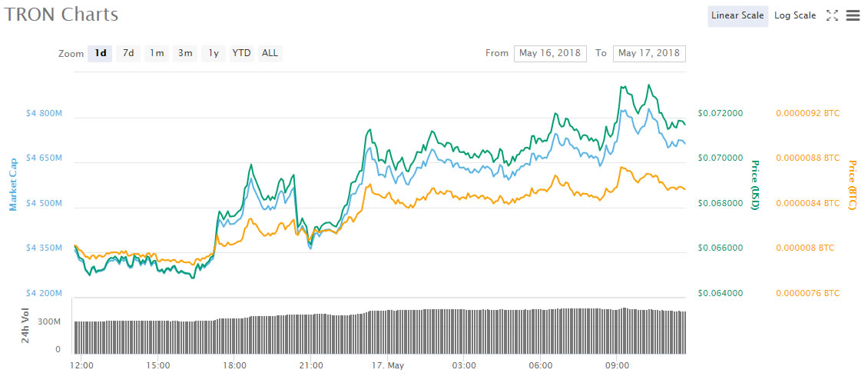868x383 pixels.
Task: Choose the 1y zoom option
Action: (x=214, y=53)
